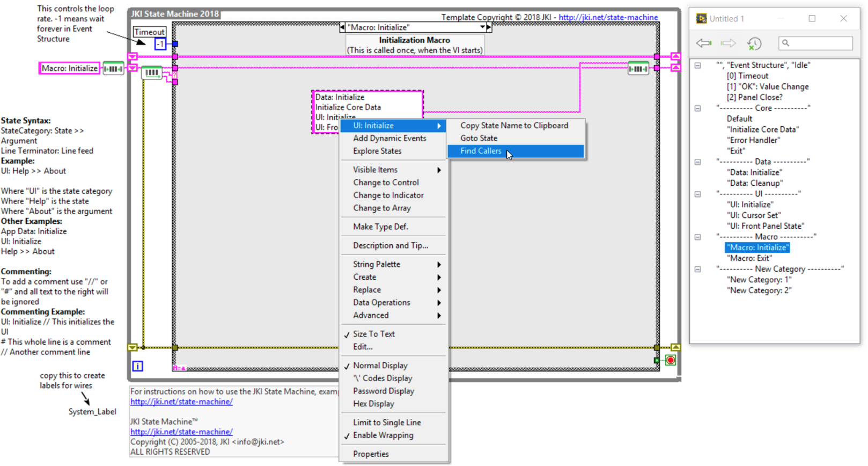Click the state queue parser node beside Macro: Initialize
Screen dimensions: 868x466
(113, 69)
